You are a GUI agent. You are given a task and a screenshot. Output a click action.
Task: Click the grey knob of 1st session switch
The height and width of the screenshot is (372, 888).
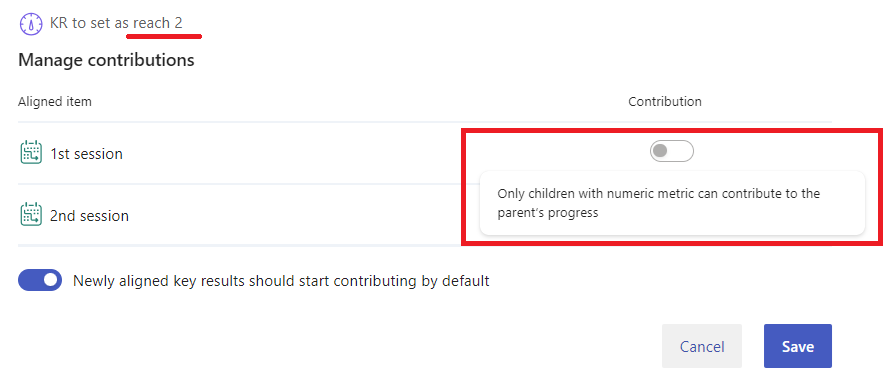coord(660,151)
